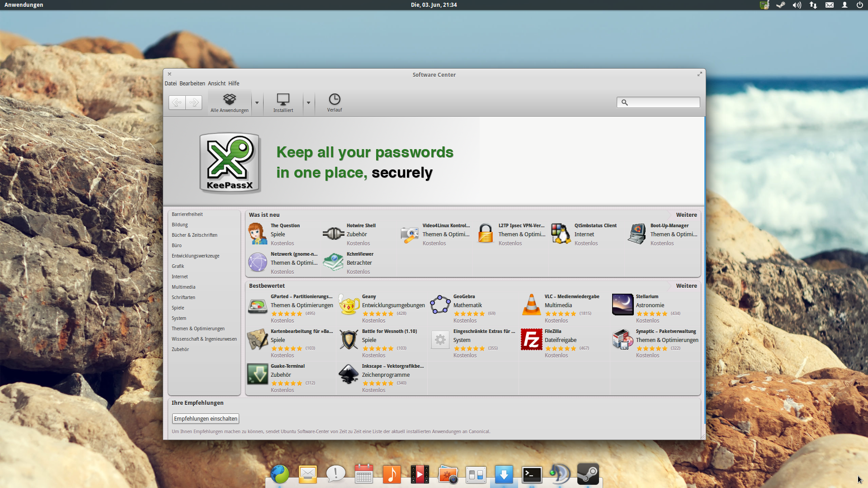The image size is (868, 488).
Task: Select the Bildung category
Action: pyautogui.click(x=179, y=225)
